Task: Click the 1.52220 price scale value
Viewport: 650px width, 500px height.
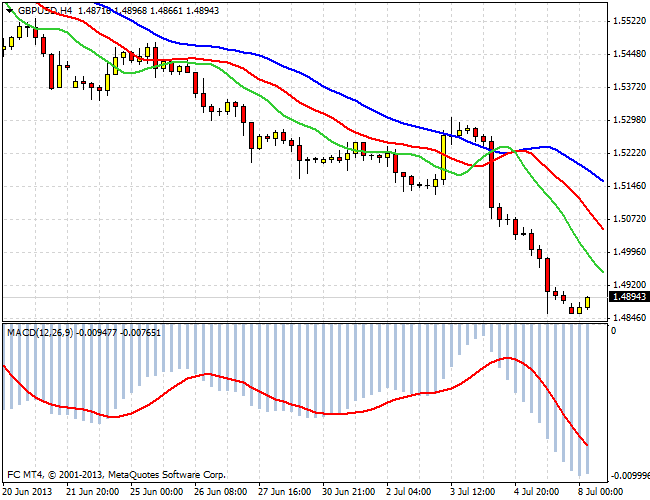Action: [x=629, y=153]
